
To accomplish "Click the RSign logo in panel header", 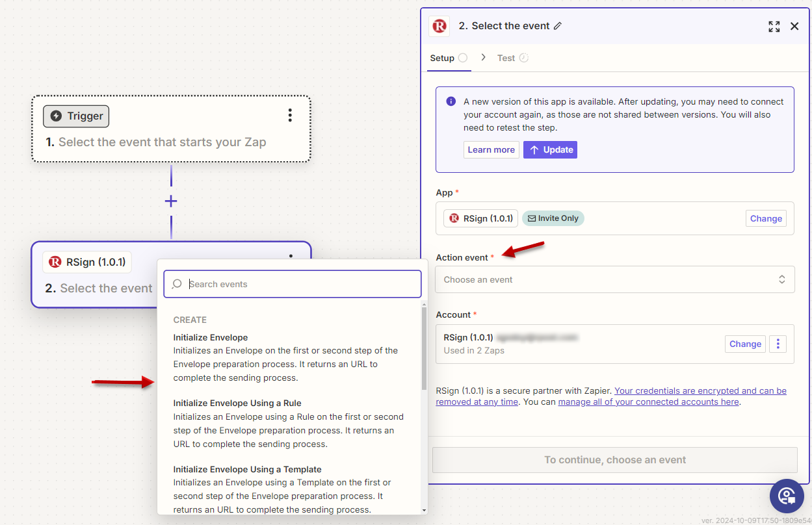I will 439,26.
